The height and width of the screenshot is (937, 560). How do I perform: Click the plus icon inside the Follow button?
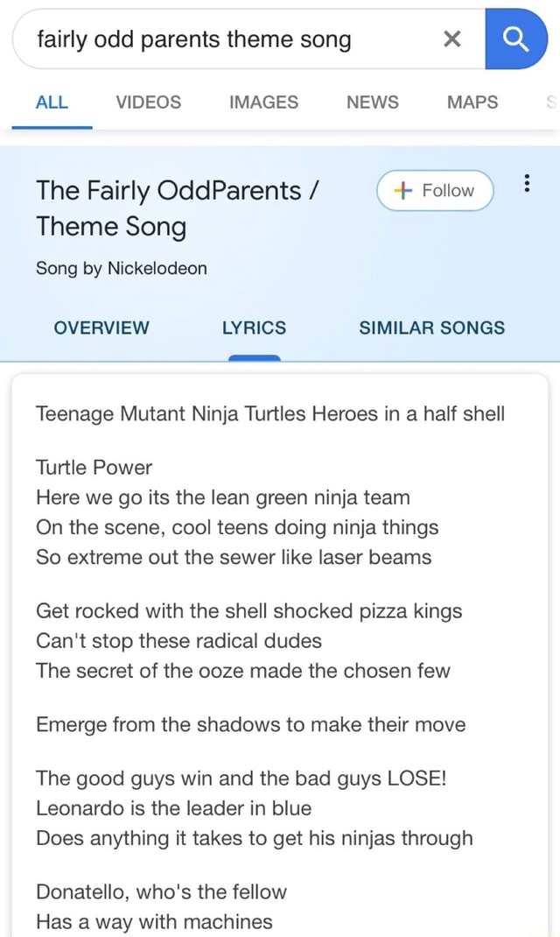tap(402, 190)
